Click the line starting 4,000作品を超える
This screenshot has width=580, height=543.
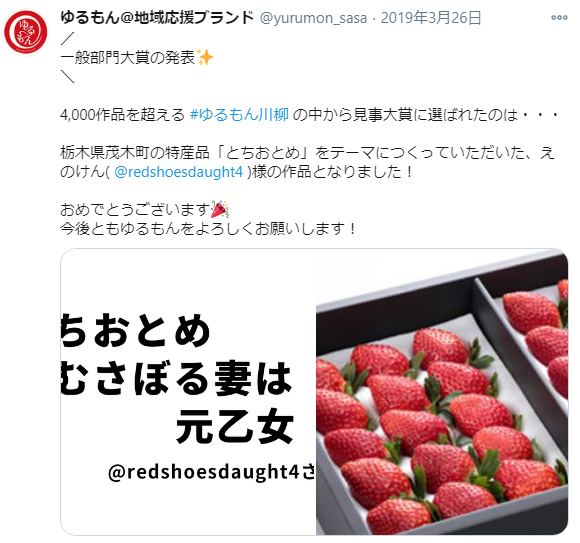tap(309, 115)
